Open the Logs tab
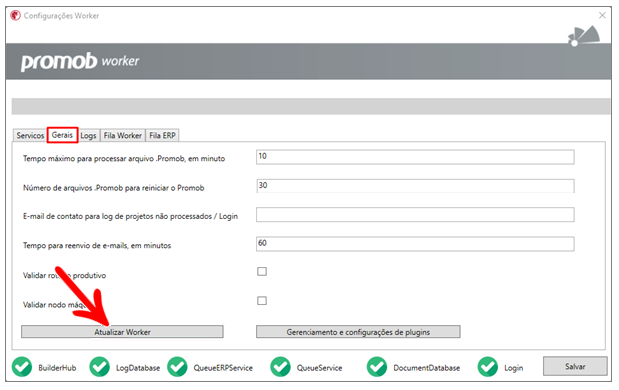 pos(88,135)
